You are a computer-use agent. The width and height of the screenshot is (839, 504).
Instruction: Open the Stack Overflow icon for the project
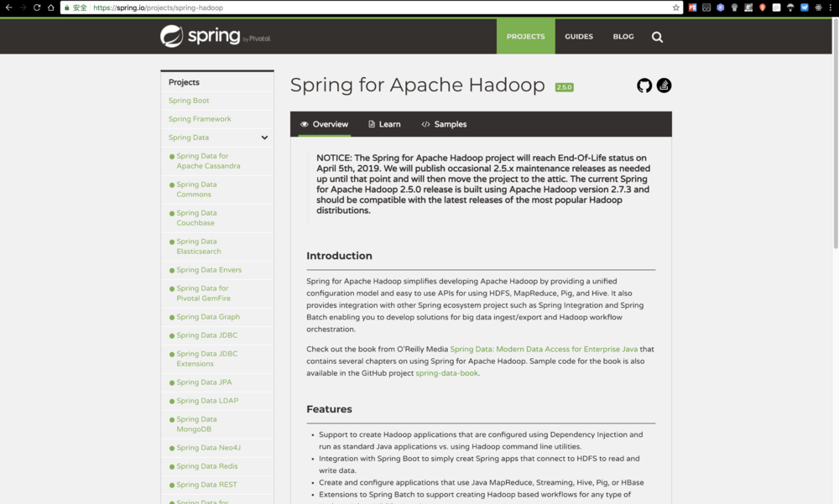click(x=664, y=86)
